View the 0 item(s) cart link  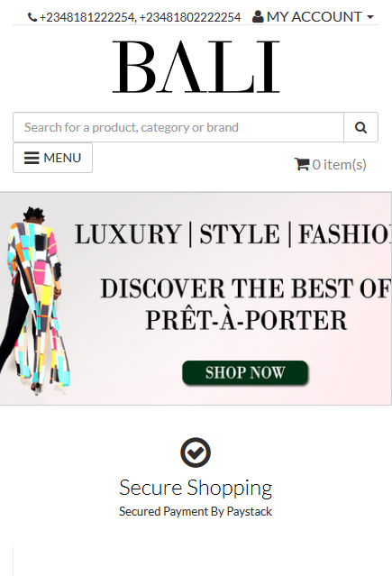tap(331, 165)
